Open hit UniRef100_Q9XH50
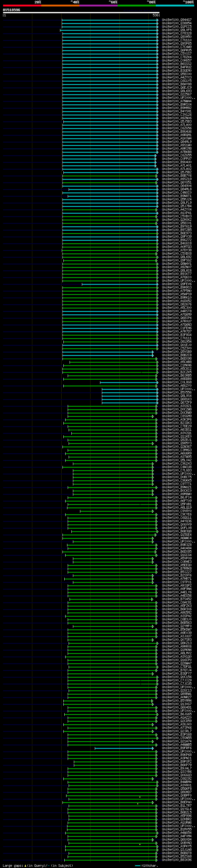The width and height of the screenshot is (197, 868). (x=177, y=37)
